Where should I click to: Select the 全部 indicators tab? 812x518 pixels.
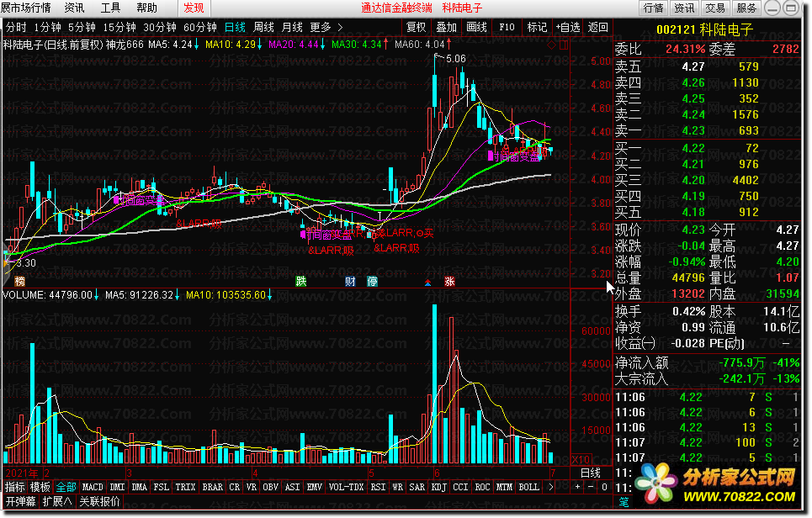coord(66,487)
